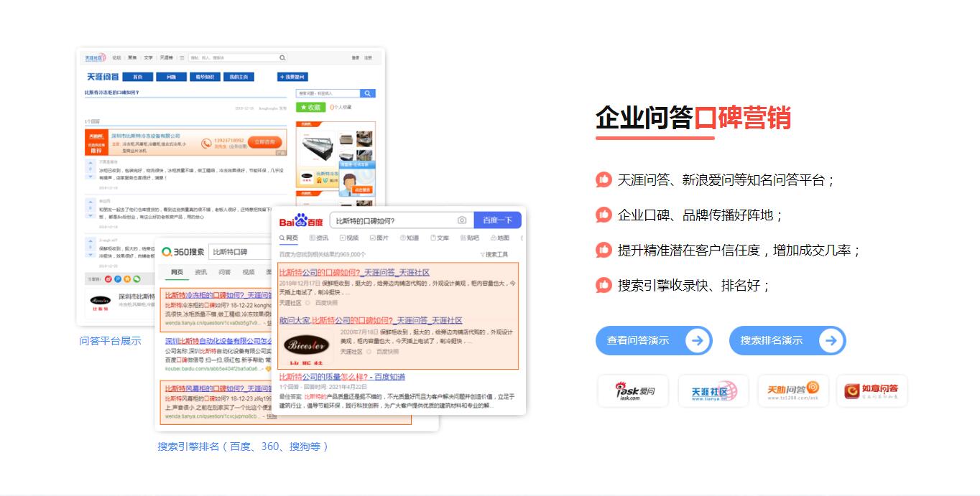This screenshot has width=980, height=496.
Task: Open the Baidu 贴吧 tab
Action: [470, 238]
